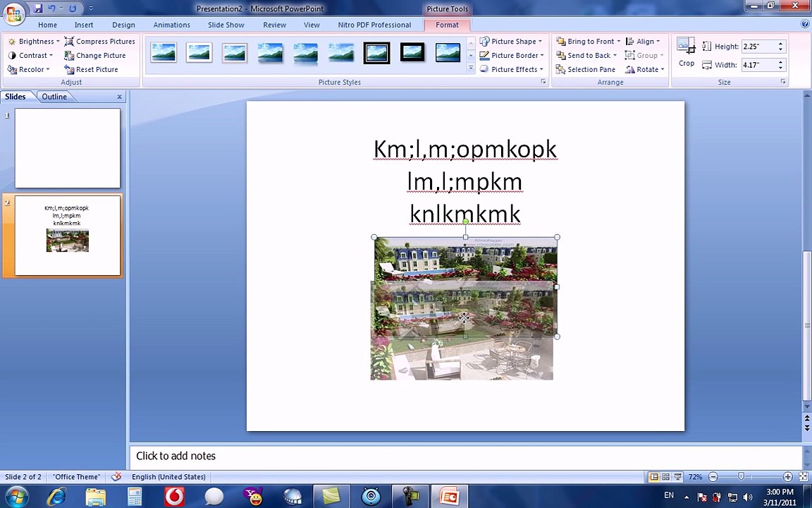The height and width of the screenshot is (508, 812).
Task: Switch to Animations tab
Action: tap(171, 25)
